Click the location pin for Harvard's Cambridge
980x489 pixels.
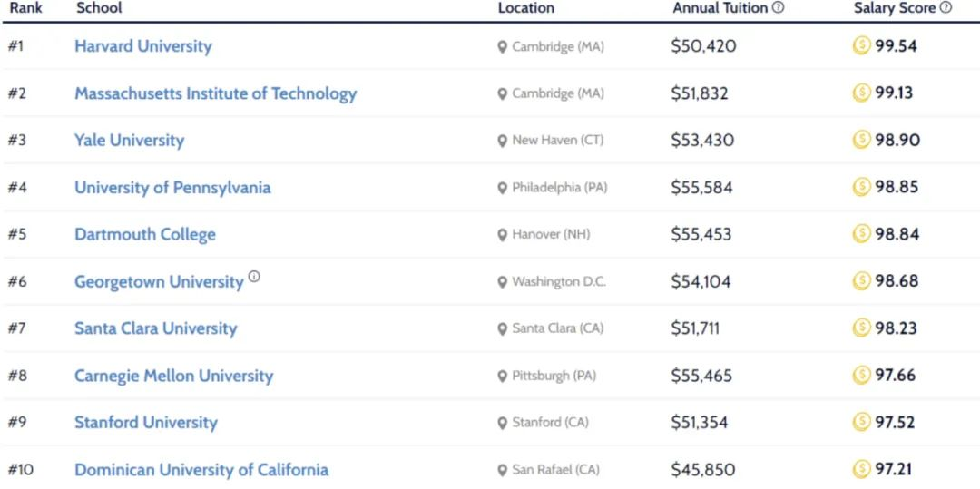pyautogui.click(x=503, y=46)
